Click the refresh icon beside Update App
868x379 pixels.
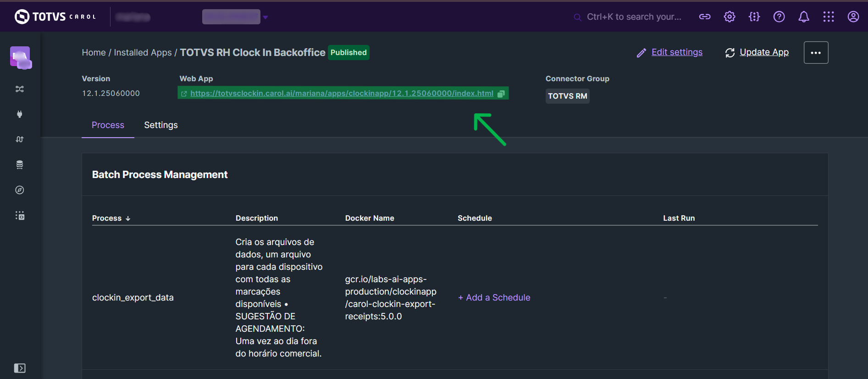(x=730, y=53)
